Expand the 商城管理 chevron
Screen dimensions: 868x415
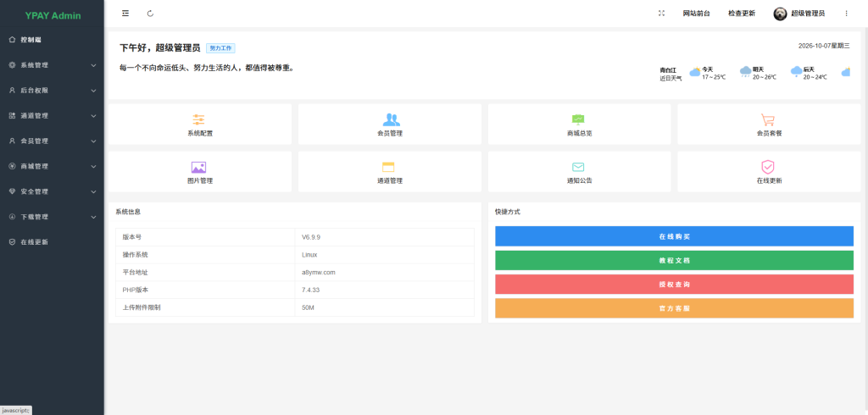coord(93,167)
